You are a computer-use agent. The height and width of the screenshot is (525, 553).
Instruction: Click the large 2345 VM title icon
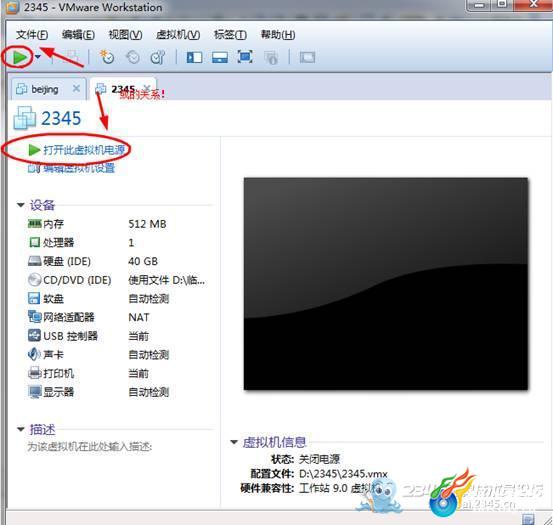coord(24,118)
